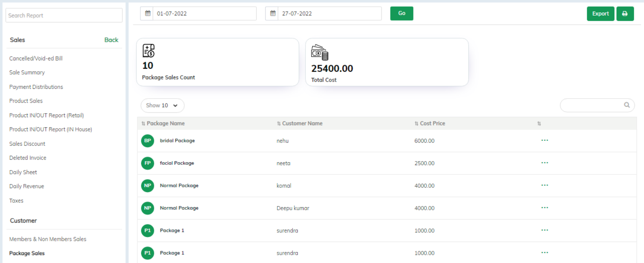Viewport: 644px width, 263px height.
Task: Click the start date field 01-07-2022
Action: (x=205, y=13)
